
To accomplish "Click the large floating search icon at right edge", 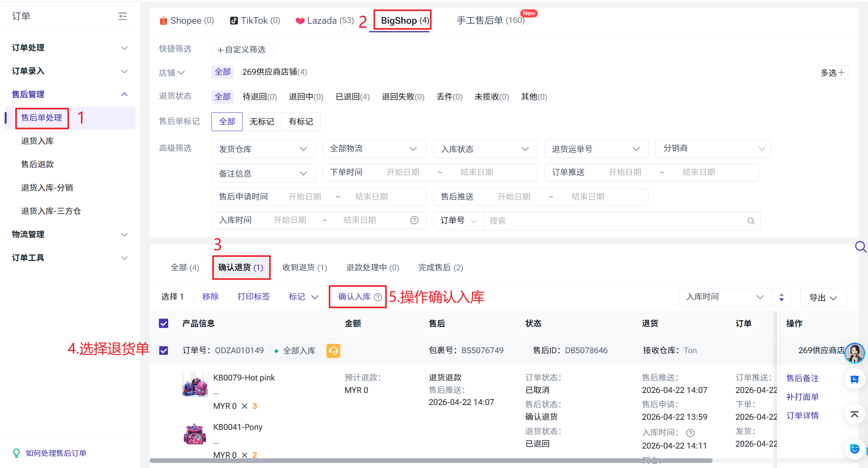I will pyautogui.click(x=860, y=247).
